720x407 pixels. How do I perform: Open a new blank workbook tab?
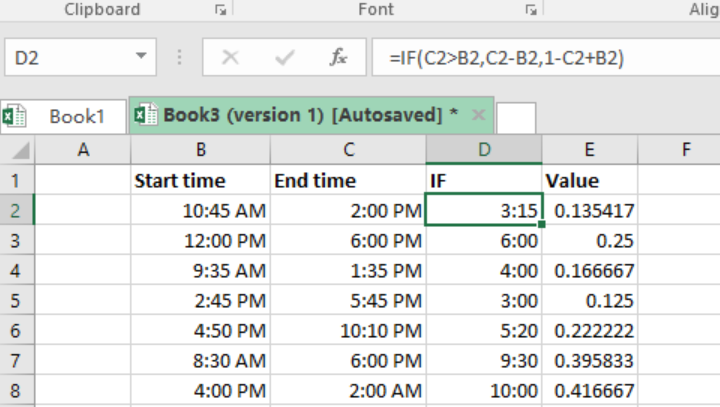click(x=516, y=118)
